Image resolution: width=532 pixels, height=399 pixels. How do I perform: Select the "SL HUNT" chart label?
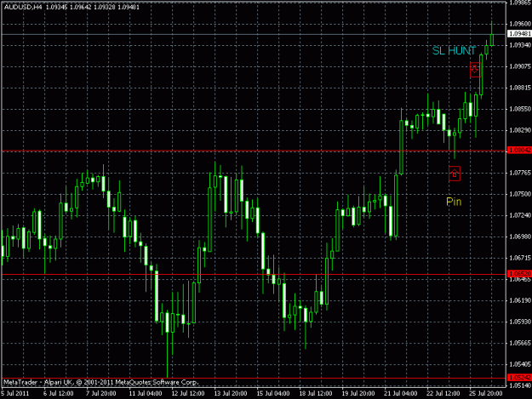tap(454, 51)
